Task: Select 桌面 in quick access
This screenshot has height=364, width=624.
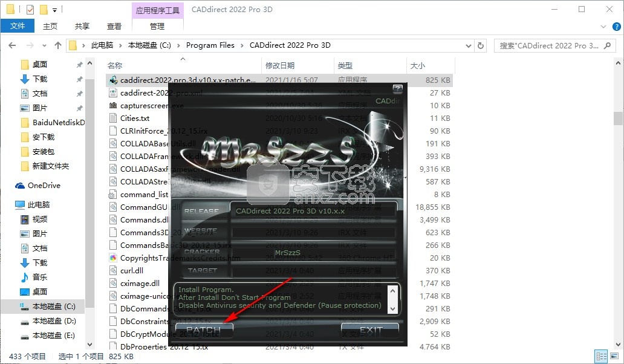Action: (x=40, y=65)
